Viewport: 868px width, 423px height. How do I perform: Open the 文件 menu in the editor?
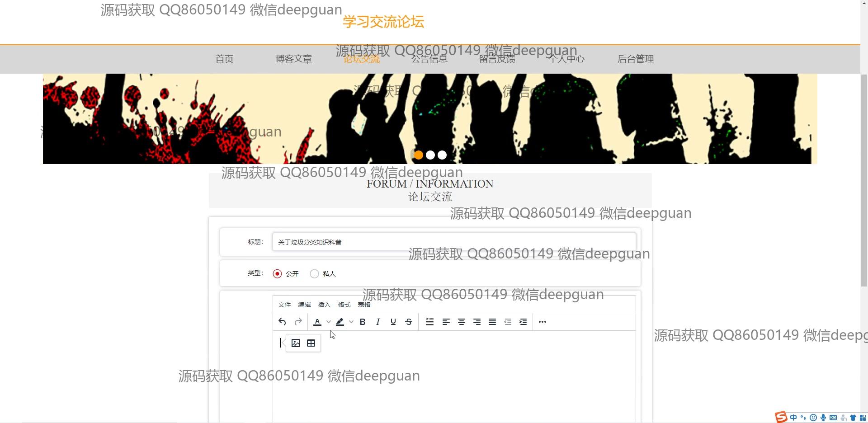pos(284,305)
